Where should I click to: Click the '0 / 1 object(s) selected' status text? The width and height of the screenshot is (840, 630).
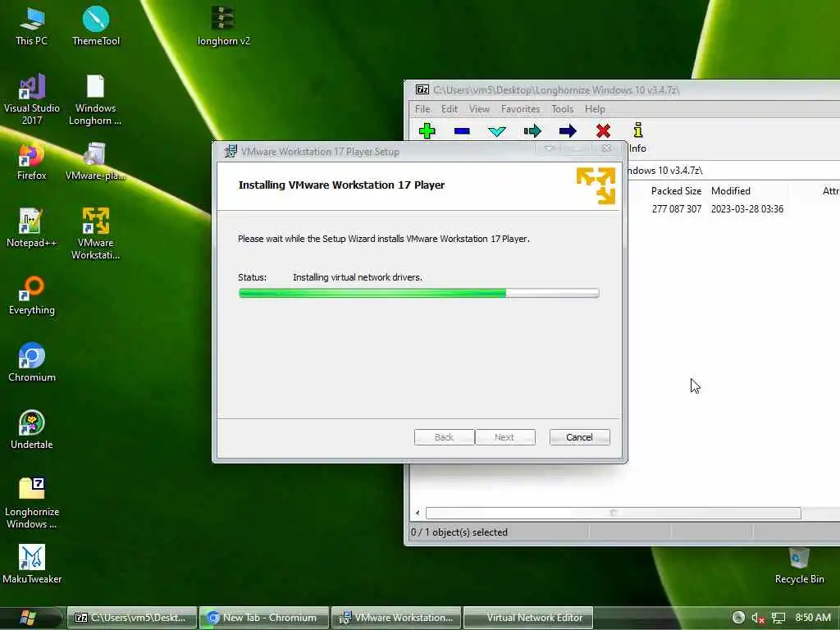[x=459, y=532]
